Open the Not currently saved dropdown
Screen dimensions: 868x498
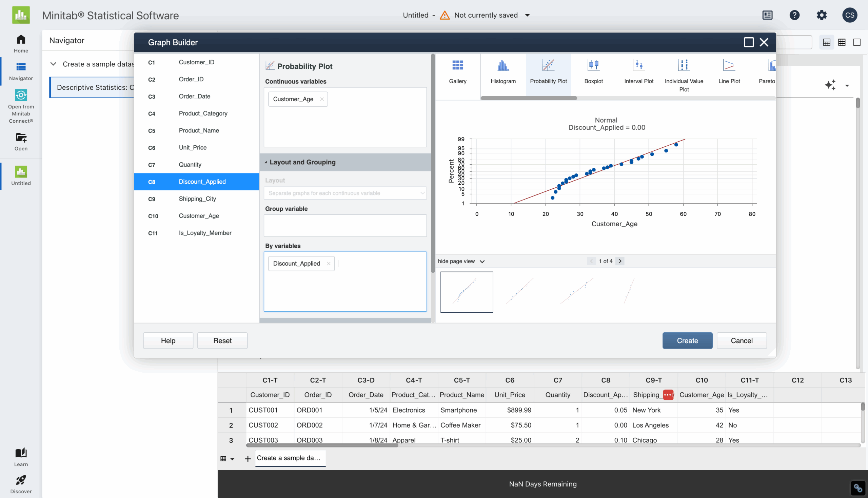[528, 15]
